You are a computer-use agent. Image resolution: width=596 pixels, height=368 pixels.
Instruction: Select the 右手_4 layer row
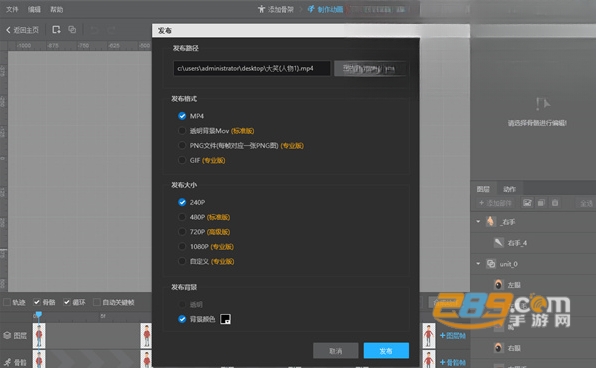[x=533, y=243]
